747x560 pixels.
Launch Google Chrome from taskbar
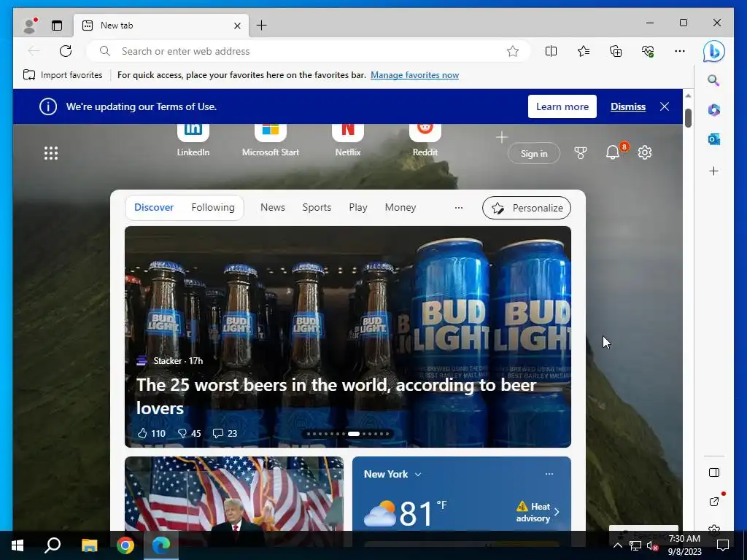tap(125, 545)
